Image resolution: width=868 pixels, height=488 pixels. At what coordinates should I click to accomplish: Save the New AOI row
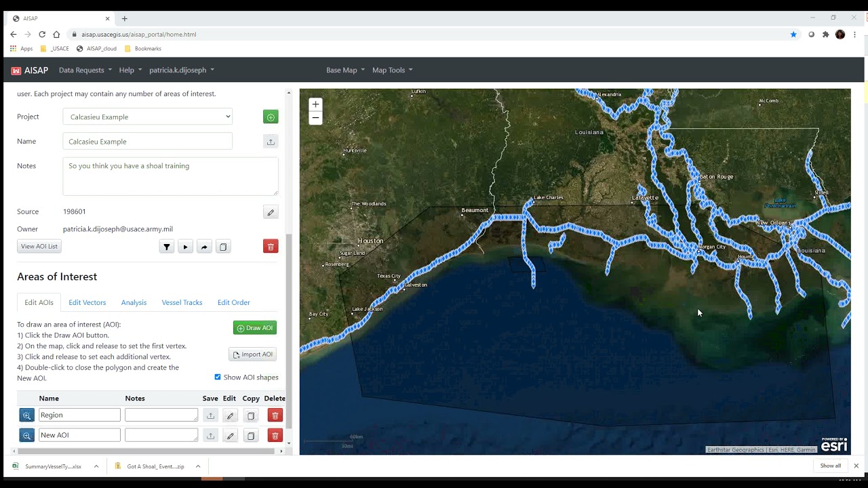pyautogui.click(x=210, y=435)
